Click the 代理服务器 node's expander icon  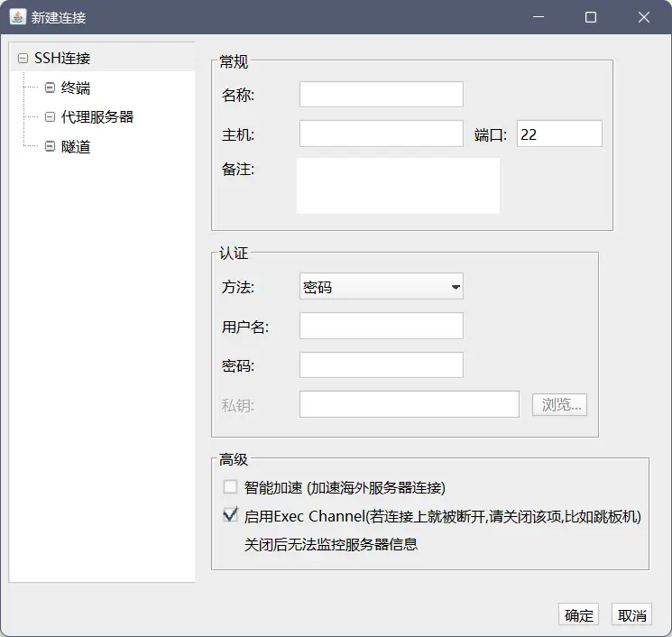[x=50, y=116]
